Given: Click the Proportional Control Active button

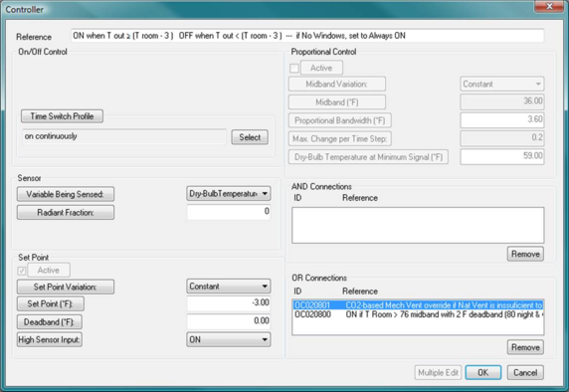Looking at the screenshot, I should click(321, 68).
